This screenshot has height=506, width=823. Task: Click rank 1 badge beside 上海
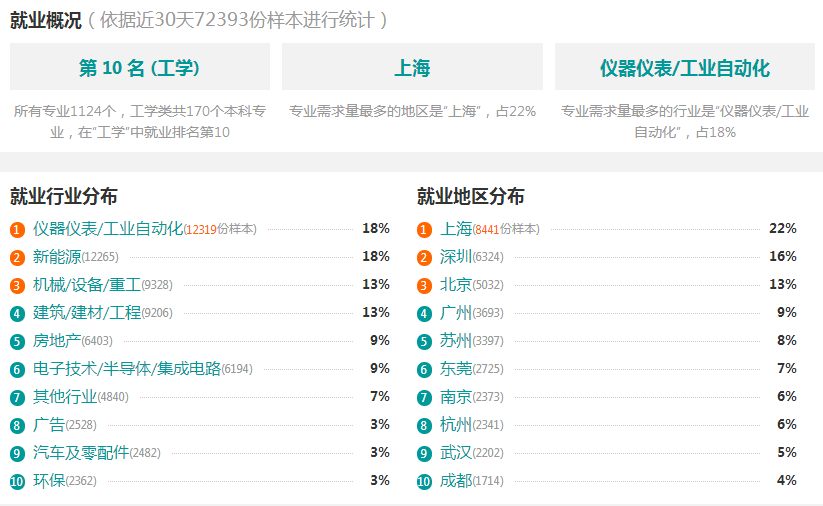point(424,229)
